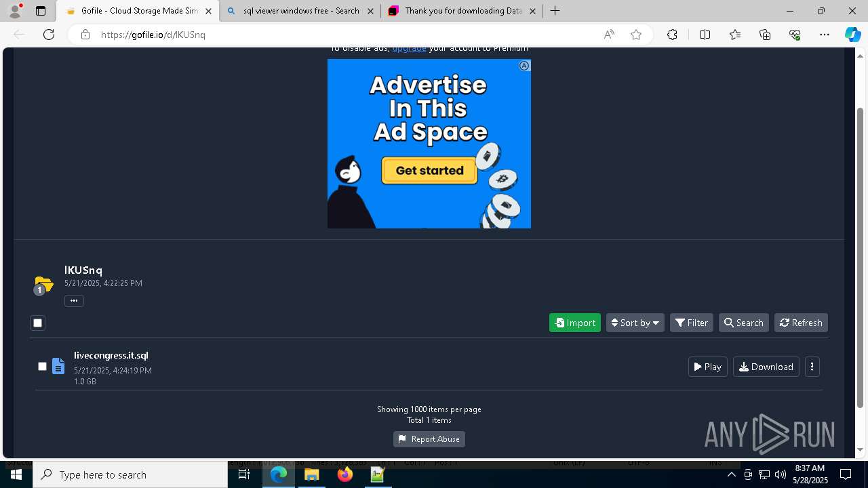Image resolution: width=868 pixels, height=488 pixels.
Task: Download the livecongress.it.sql file
Action: pos(766,367)
